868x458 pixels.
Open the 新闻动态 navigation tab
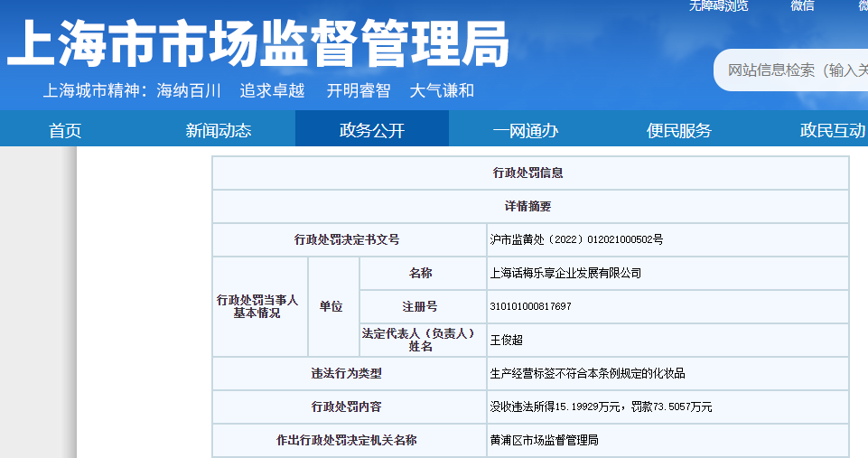coord(218,130)
